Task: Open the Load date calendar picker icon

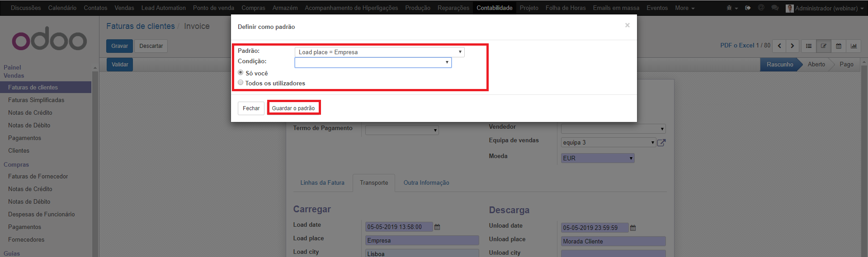Action: (437, 227)
